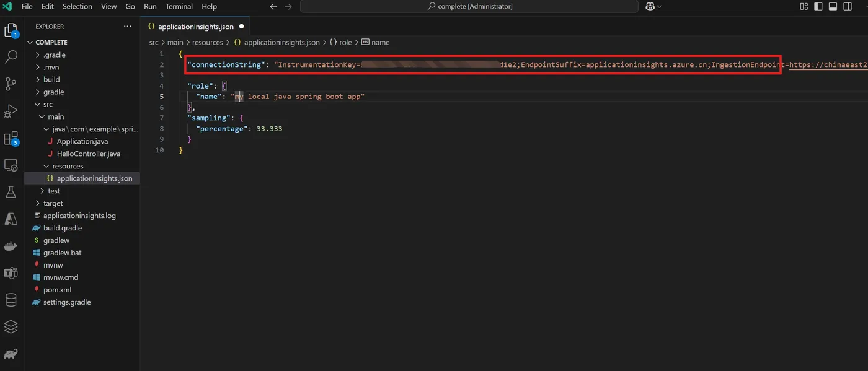Select the applicationinsights.json editor tab
The height and width of the screenshot is (371, 868).
point(195,27)
